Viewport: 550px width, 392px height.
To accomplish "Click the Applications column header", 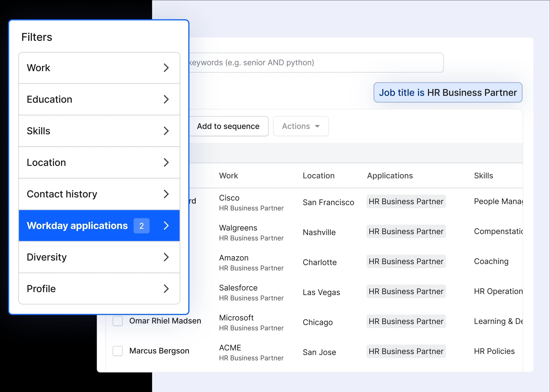I will tap(390, 175).
